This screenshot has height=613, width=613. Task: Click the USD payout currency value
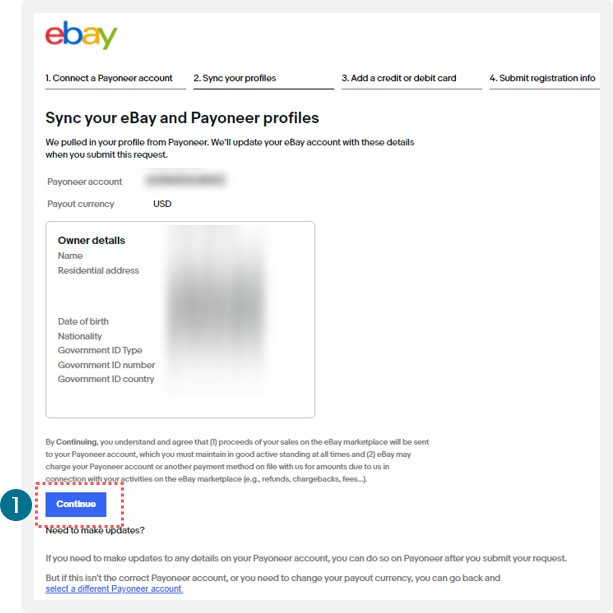point(162,204)
